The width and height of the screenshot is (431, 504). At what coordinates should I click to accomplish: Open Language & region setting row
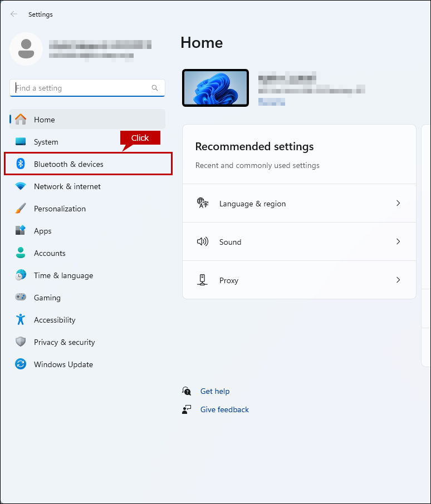tap(299, 203)
